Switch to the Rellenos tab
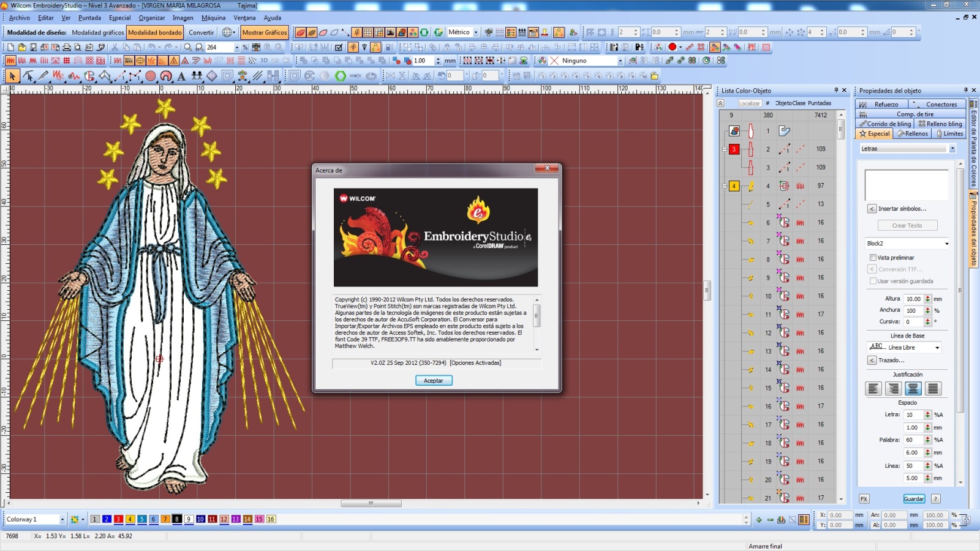Viewport: 980px width, 551px height. (x=913, y=133)
